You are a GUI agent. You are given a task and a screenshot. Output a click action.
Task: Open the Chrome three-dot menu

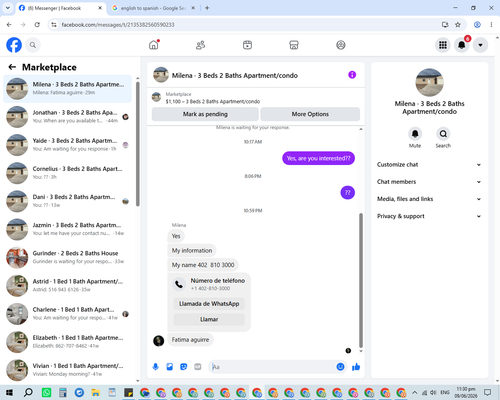491,25
